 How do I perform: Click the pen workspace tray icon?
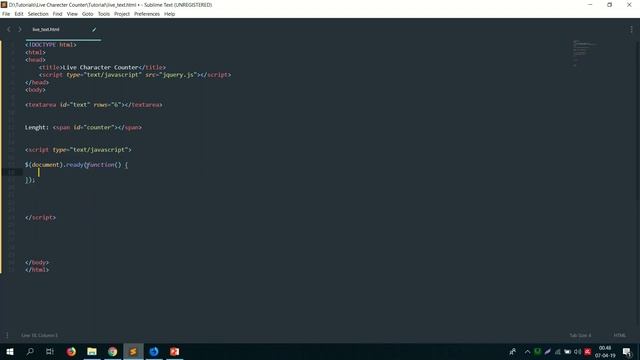click(547, 351)
